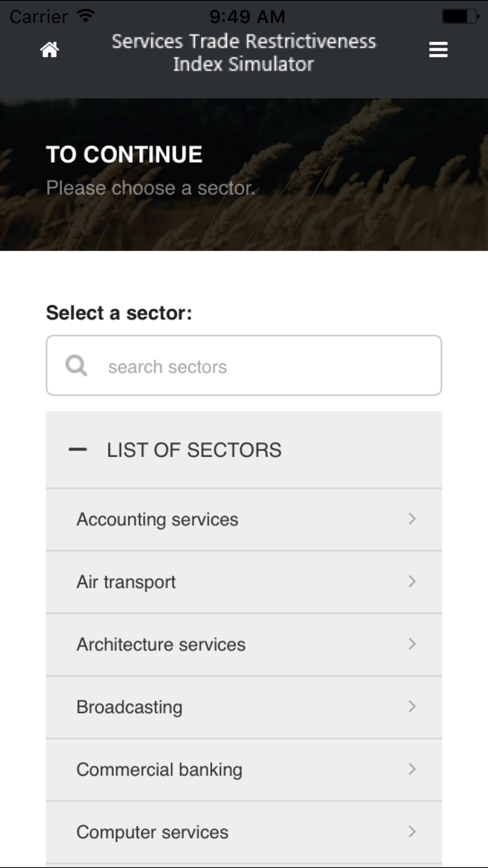Click the LIST OF SECTORS header

click(194, 450)
